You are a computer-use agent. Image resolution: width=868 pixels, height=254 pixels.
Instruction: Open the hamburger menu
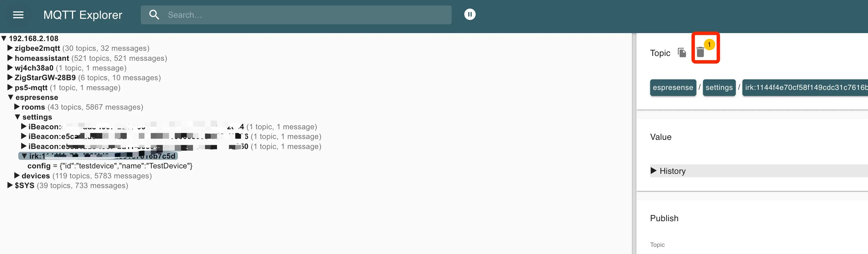[18, 15]
